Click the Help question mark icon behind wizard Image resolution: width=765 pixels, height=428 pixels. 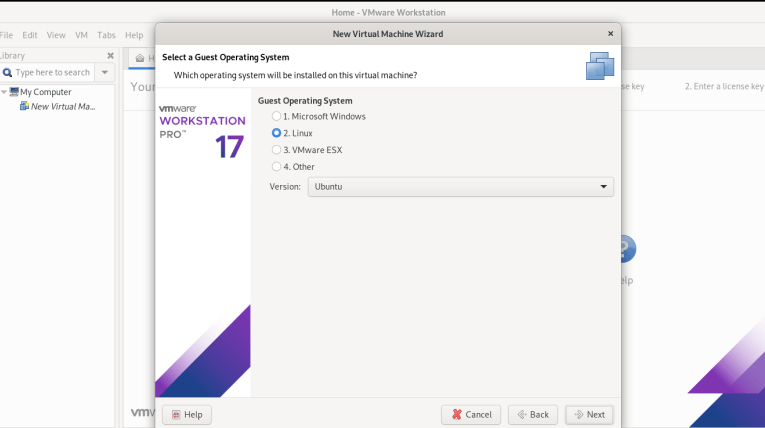tap(628, 249)
